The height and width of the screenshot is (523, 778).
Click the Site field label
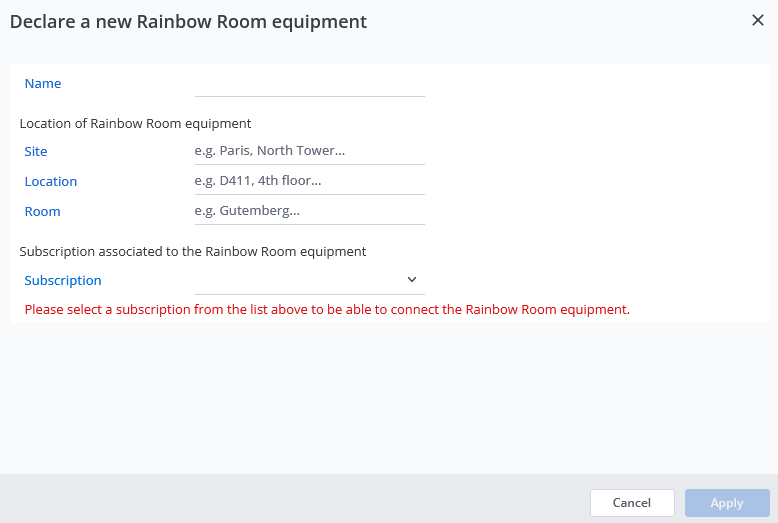[36, 152]
